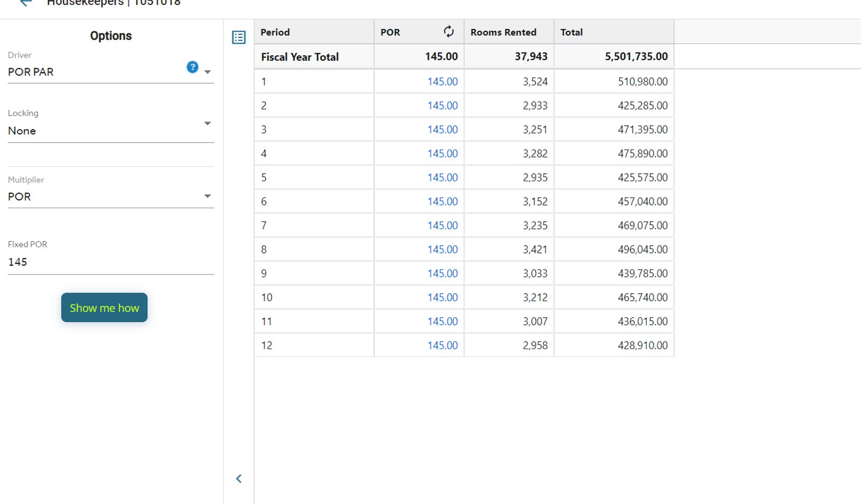Select the Period column header
This screenshot has width=861, height=504.
(314, 32)
